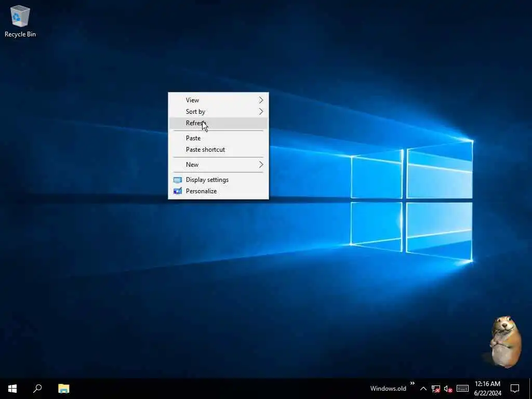Launch taskbar search magnifier
This screenshot has height=399, width=532.
(37, 389)
